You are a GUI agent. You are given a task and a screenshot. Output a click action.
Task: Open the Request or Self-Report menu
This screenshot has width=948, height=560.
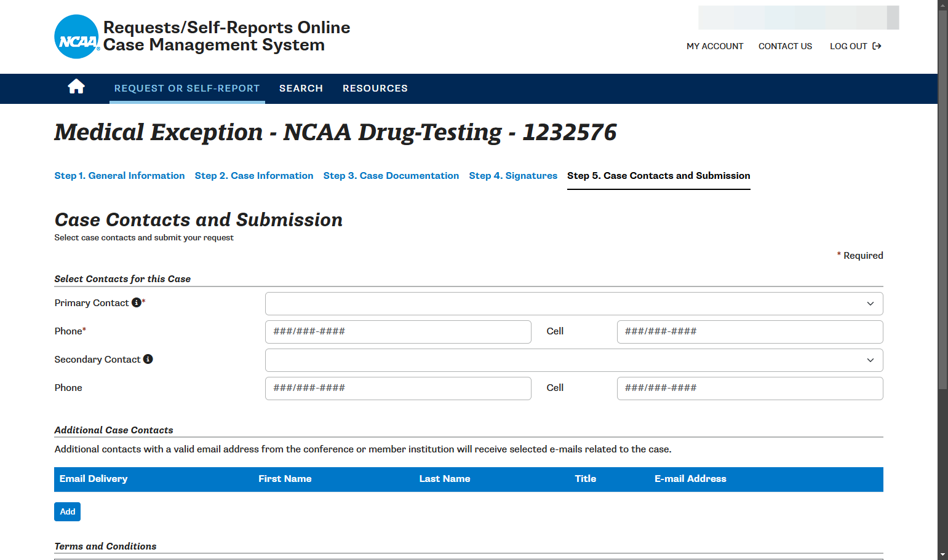187,89
